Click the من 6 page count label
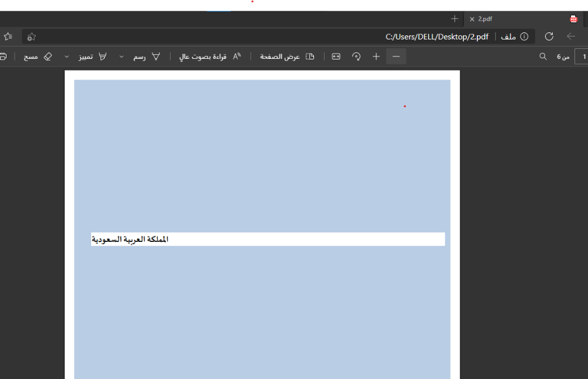This screenshot has height=379, width=588. 563,56
